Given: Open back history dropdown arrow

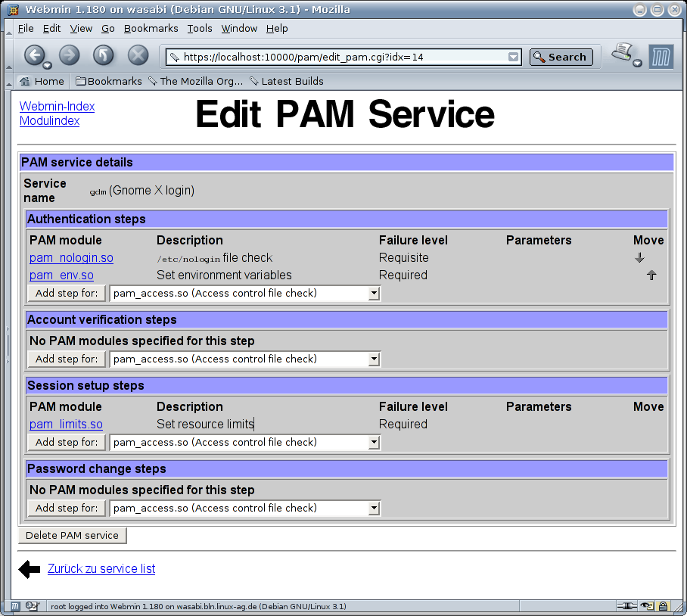Looking at the screenshot, I should 48,66.
